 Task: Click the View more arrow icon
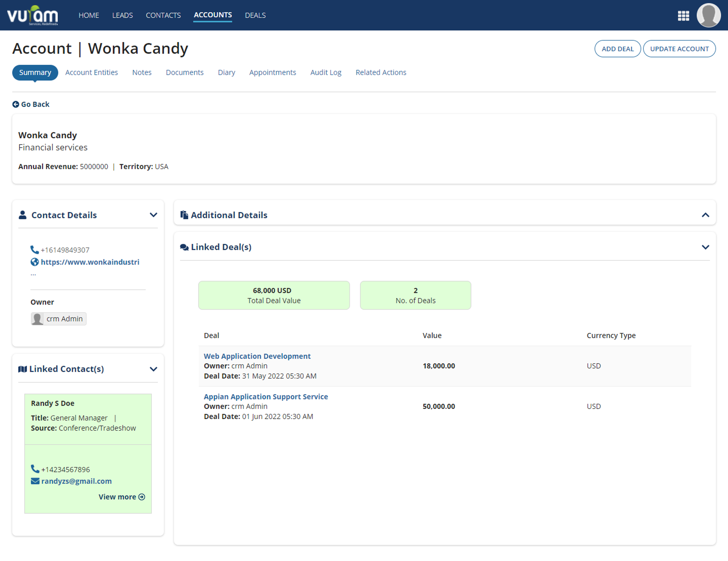coord(142,497)
